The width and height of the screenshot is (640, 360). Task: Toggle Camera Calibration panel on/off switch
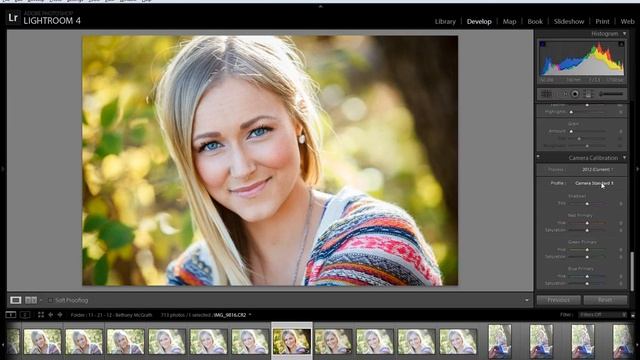click(x=538, y=157)
